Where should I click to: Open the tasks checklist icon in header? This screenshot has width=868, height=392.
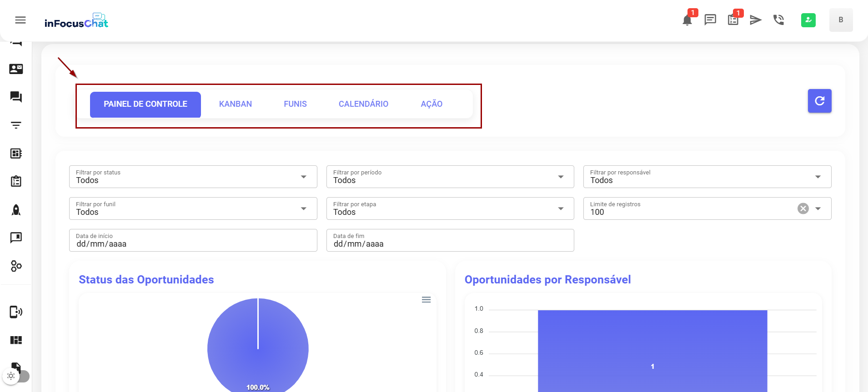pos(733,20)
